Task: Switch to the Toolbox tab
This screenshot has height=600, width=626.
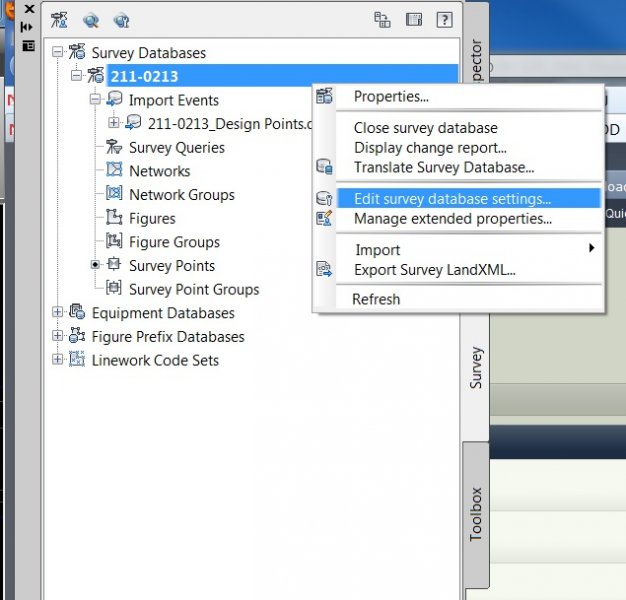Action: coord(476,513)
